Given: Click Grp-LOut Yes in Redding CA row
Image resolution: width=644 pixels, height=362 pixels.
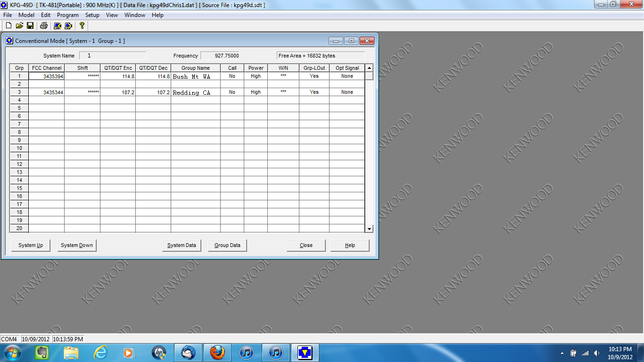Looking at the screenshot, I should [x=314, y=92].
